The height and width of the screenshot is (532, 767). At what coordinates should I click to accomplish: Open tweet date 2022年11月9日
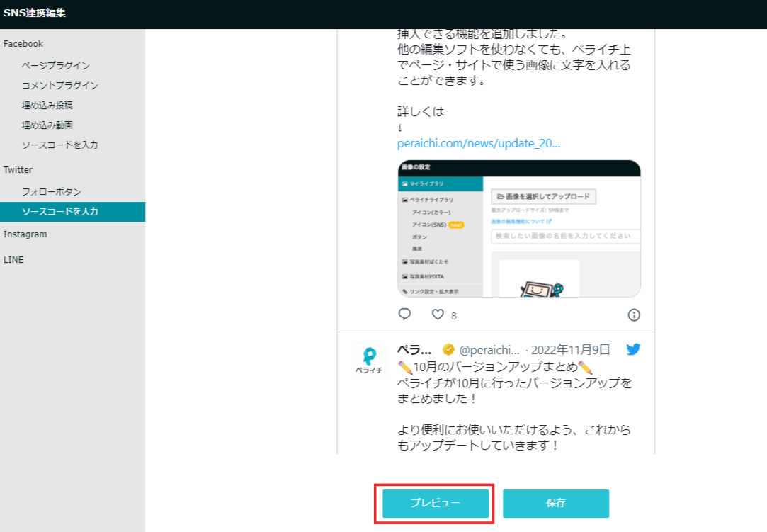pyautogui.click(x=570, y=349)
